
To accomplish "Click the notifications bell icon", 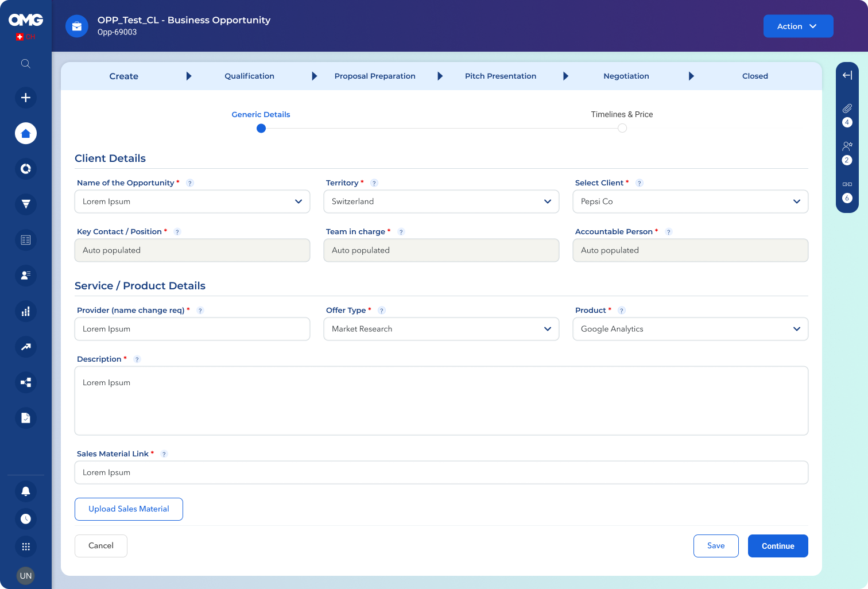I will pos(26,491).
